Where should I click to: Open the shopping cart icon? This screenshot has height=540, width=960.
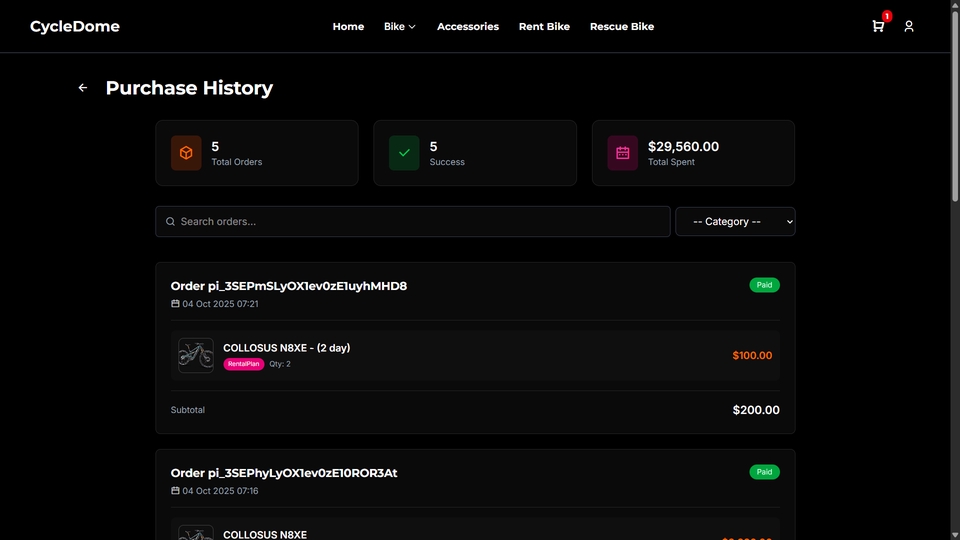tap(878, 27)
